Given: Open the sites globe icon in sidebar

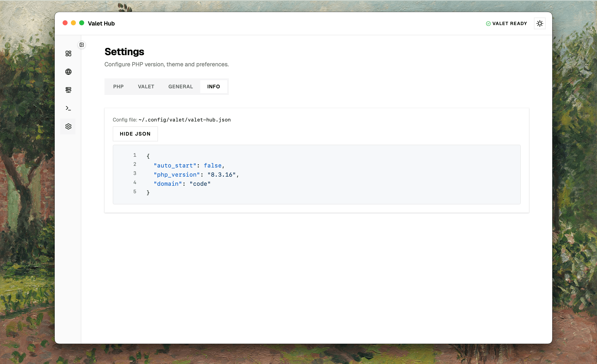Looking at the screenshot, I should point(68,72).
